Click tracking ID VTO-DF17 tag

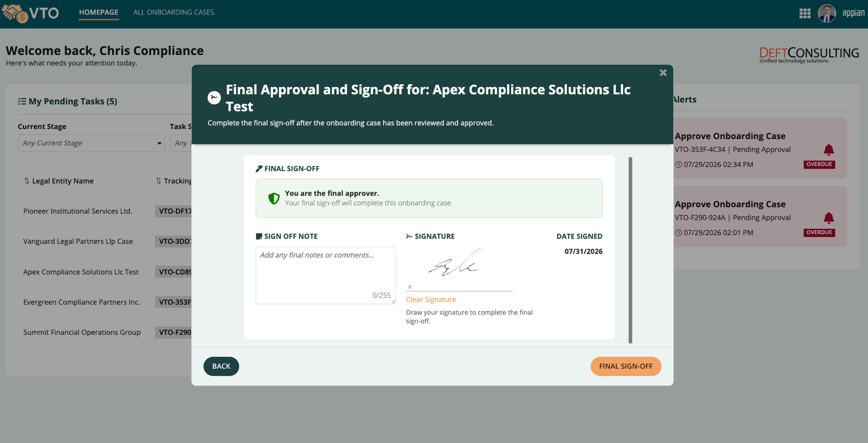pyautogui.click(x=173, y=211)
